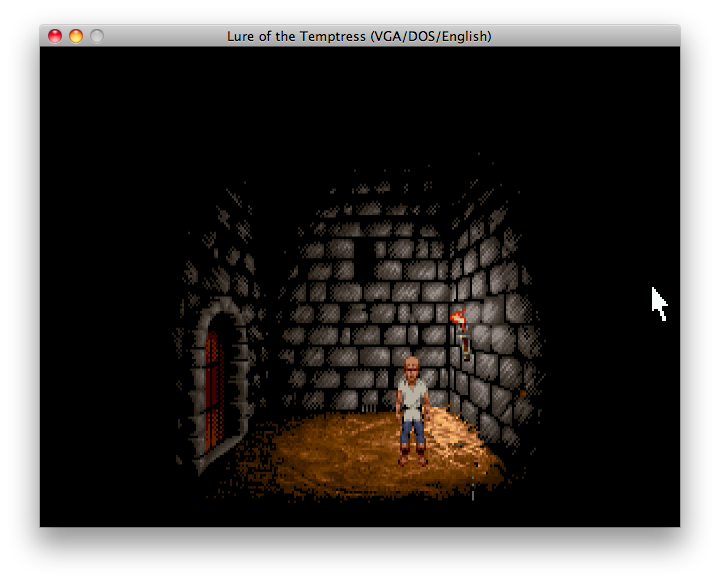The height and width of the screenshot is (582, 720).
Task: Select the bald prisoner's head
Action: pos(410,366)
